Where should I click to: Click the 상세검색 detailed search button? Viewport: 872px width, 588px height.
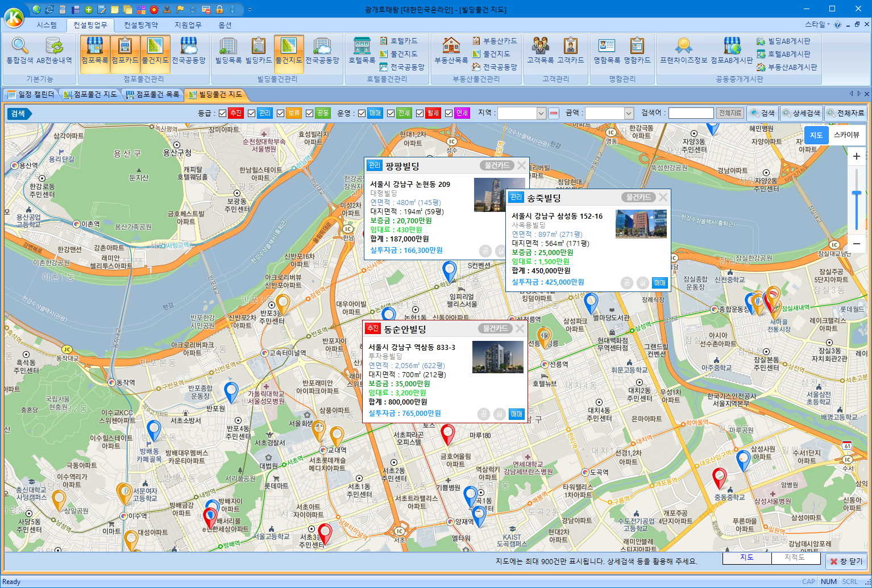point(802,113)
